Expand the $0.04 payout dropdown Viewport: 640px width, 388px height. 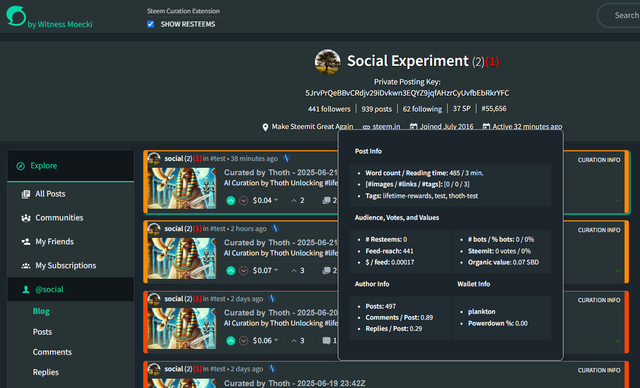(x=276, y=200)
